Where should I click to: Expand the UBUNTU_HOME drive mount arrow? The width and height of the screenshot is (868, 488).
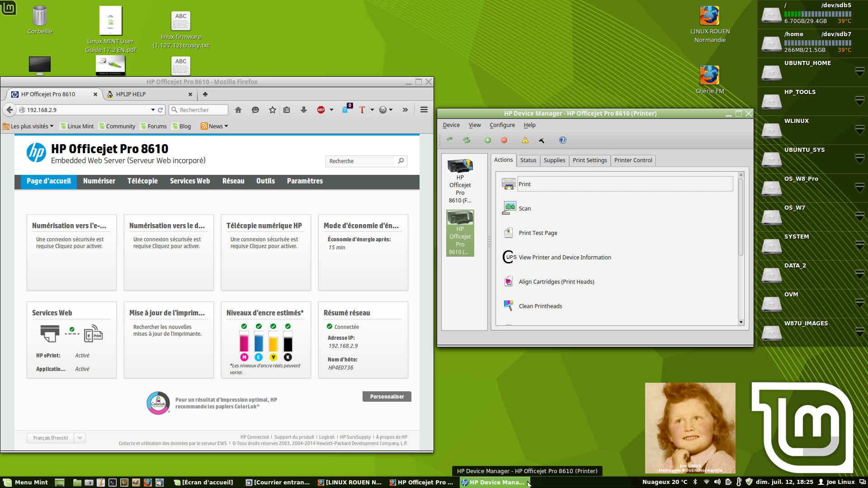(x=859, y=72)
